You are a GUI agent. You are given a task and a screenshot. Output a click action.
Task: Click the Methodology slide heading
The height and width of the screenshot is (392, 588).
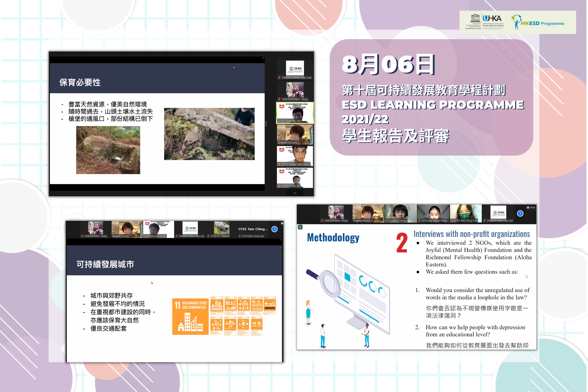[333, 238]
